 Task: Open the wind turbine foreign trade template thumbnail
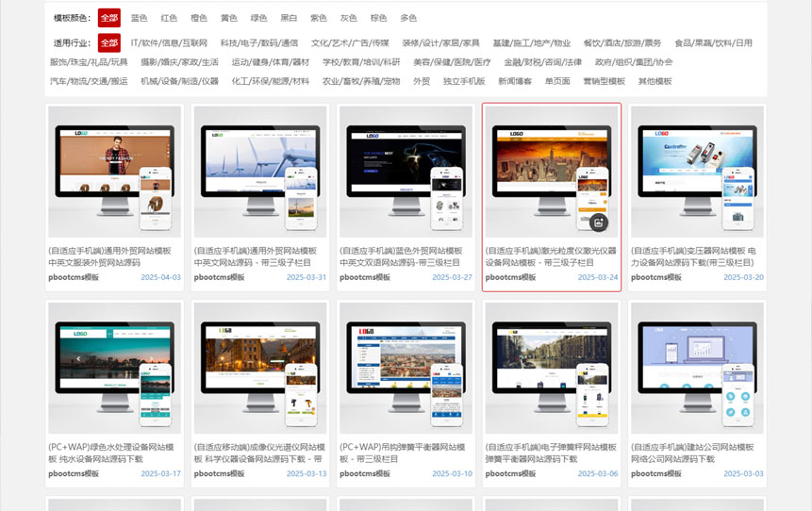click(260, 172)
